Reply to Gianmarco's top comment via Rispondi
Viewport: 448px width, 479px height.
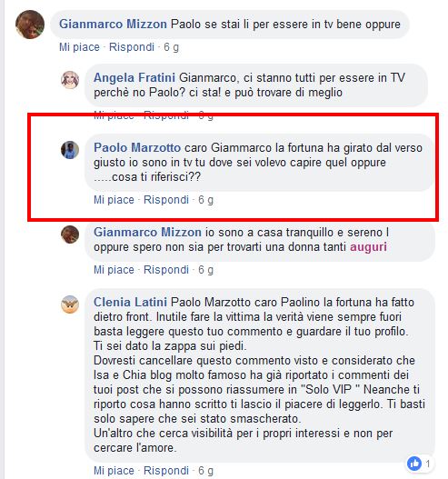tap(132, 47)
